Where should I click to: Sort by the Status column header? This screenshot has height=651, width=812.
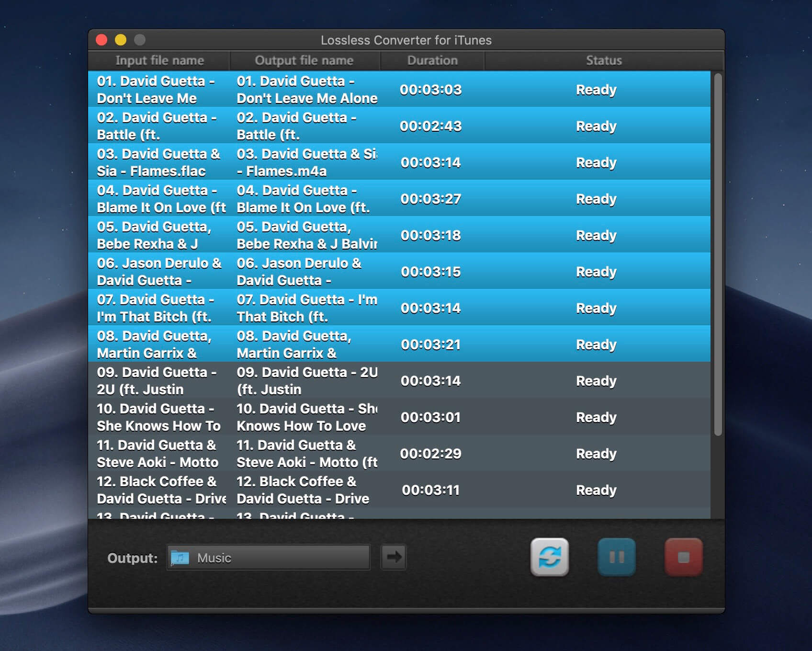(604, 60)
